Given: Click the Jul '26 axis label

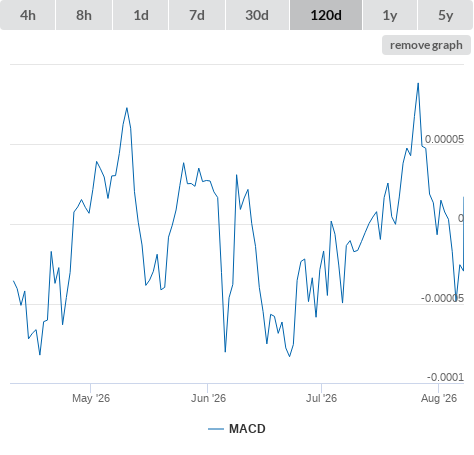Looking at the screenshot, I should [x=321, y=398].
